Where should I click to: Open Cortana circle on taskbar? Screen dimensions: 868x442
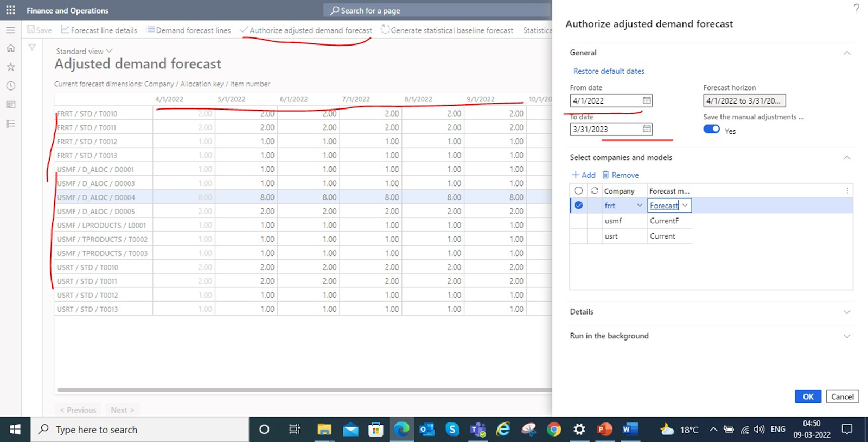point(264,430)
